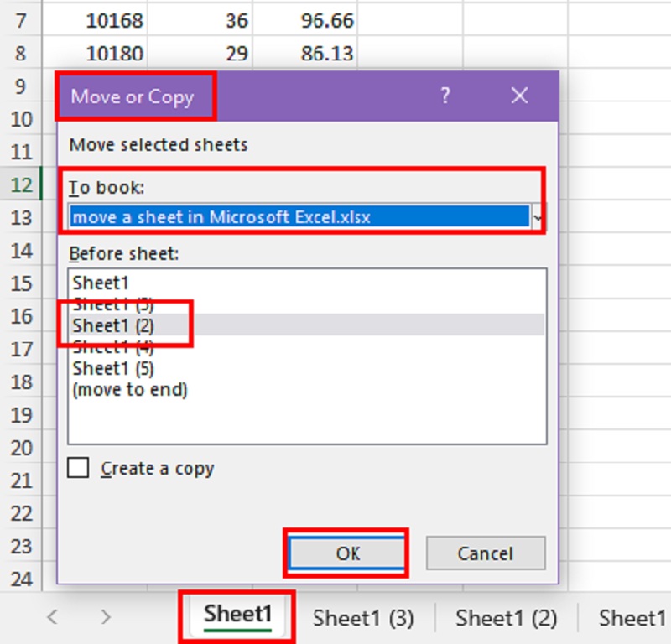The image size is (671, 644).
Task: Click the cell containing 96.66
Action: (305, 19)
